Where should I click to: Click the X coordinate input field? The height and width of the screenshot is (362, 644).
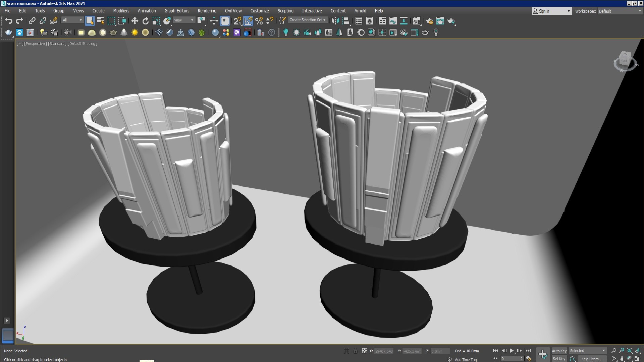coord(384,351)
